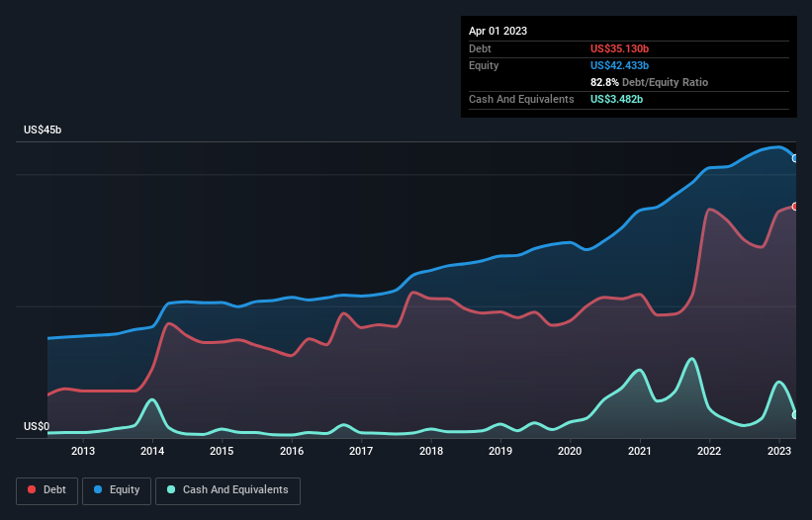The image size is (812, 520).
Task: Click the US$35.130b debt value
Action: tap(619, 48)
